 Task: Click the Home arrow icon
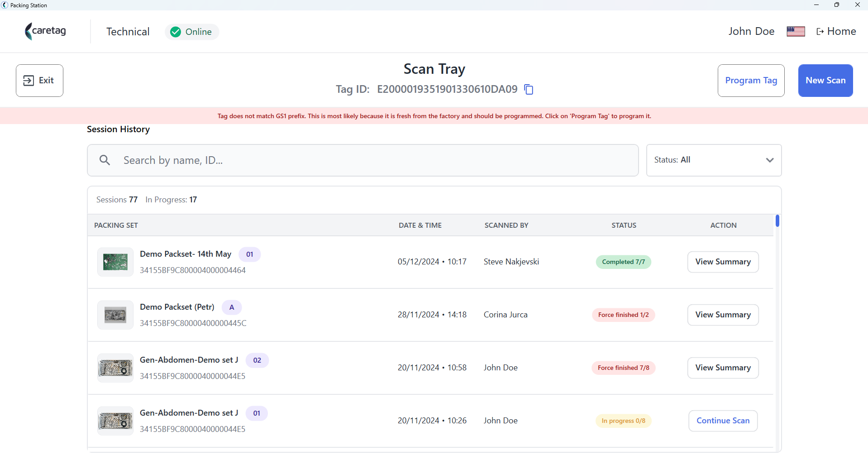point(820,31)
